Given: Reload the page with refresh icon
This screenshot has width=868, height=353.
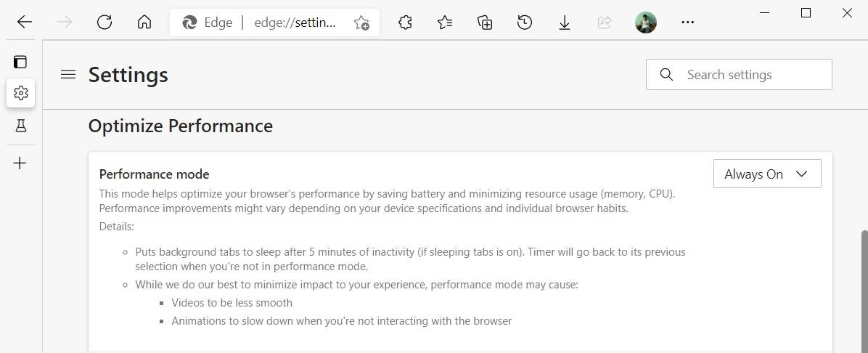Looking at the screenshot, I should pyautogui.click(x=105, y=23).
